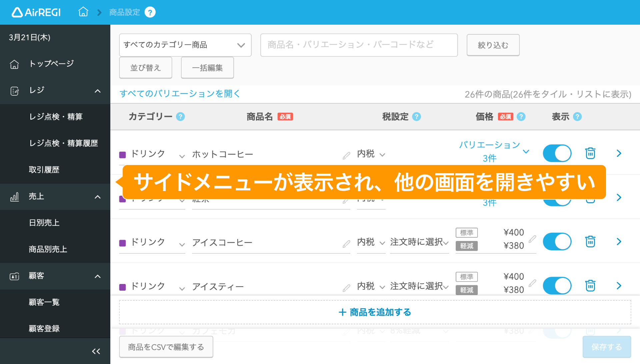
Task: Click ＋商品を追加する button
Action: click(x=375, y=312)
